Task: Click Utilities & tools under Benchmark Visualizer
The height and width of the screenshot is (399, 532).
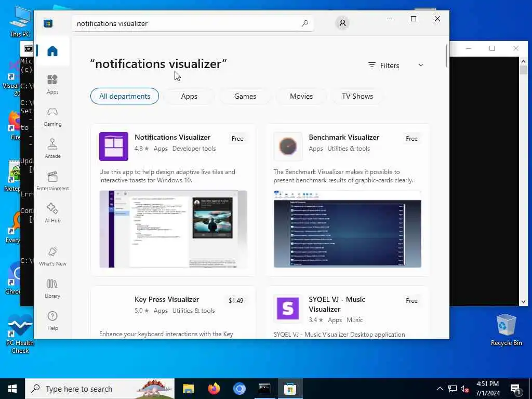Action: [x=349, y=149]
